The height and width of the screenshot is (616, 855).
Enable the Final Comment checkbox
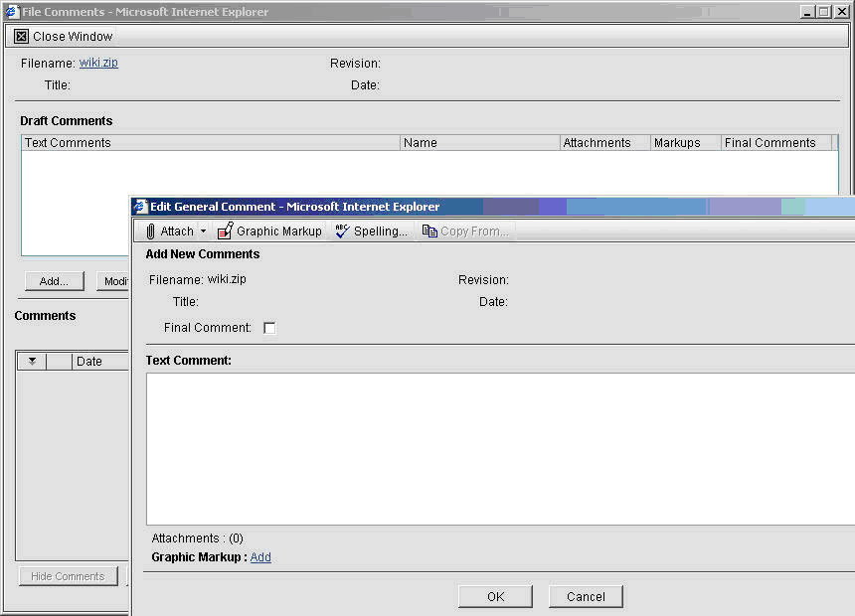[x=269, y=328]
